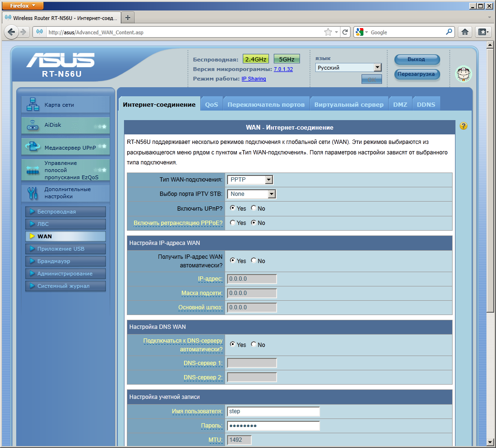The height and width of the screenshot is (448, 496).
Task: Select Yes for automatic WAN IP address
Action: 233,261
